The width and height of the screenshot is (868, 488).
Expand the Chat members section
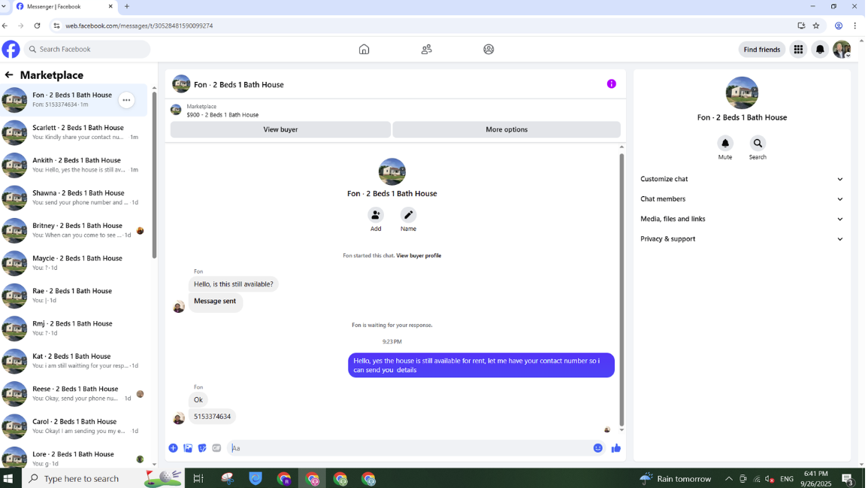tap(742, 199)
